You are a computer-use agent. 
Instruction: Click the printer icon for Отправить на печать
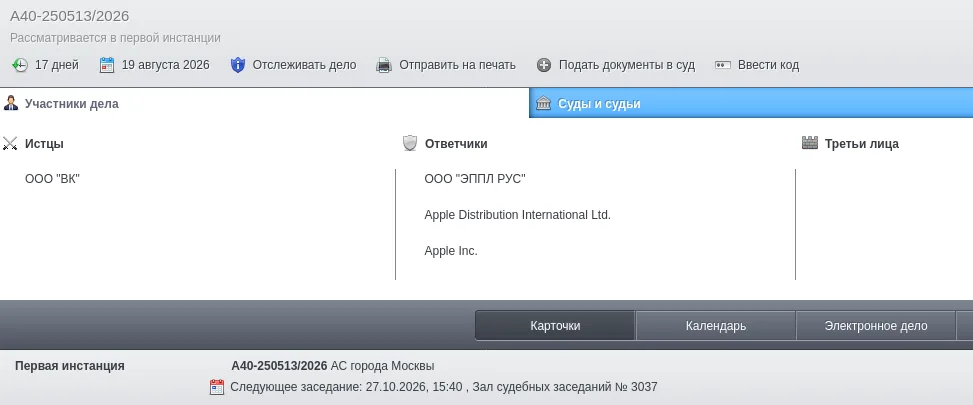click(384, 65)
